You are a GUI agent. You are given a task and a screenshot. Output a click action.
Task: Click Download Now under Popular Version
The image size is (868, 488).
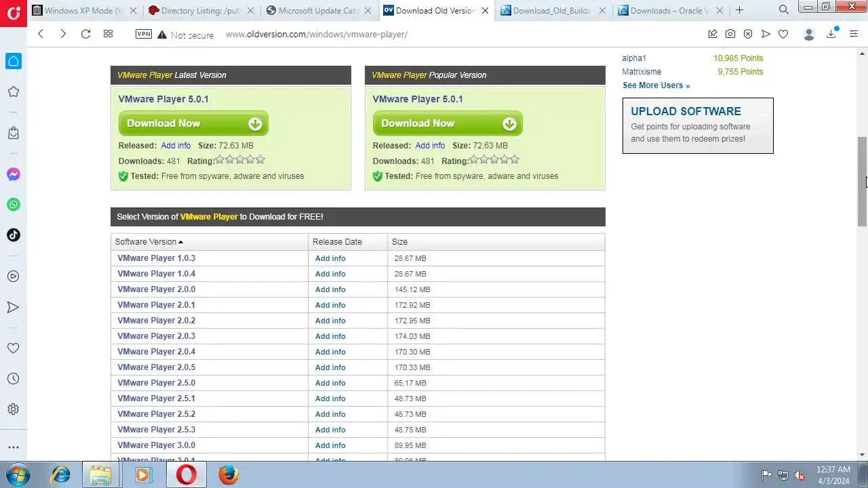tap(448, 123)
